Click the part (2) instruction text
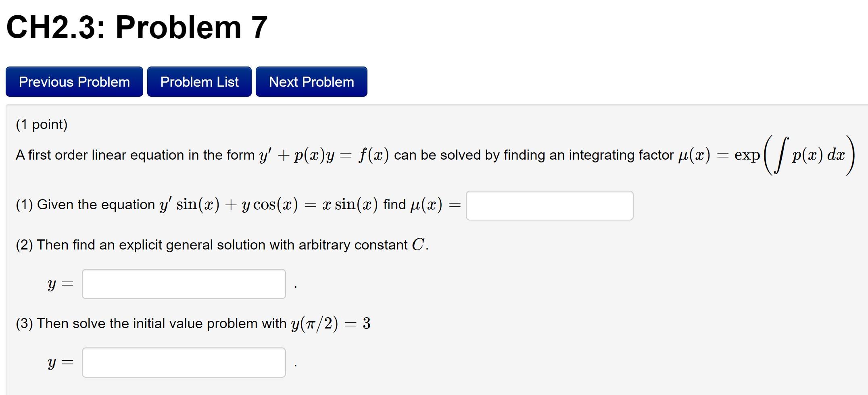Screen dimensions: 868x395 [221, 245]
